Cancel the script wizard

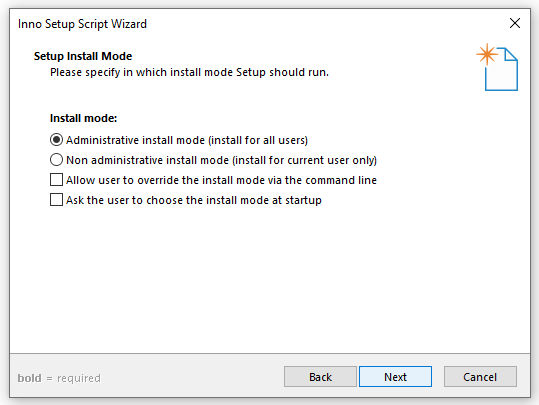point(480,377)
